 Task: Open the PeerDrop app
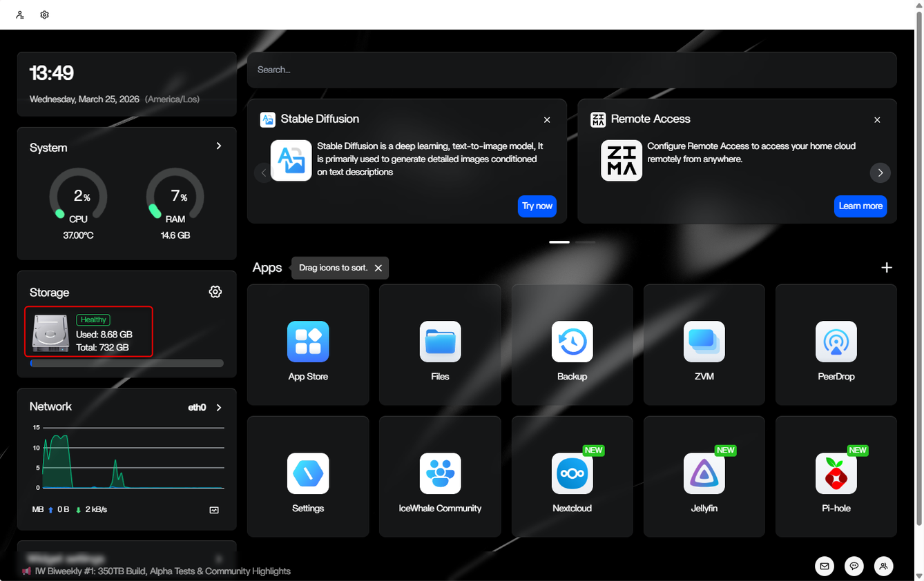coord(836,342)
